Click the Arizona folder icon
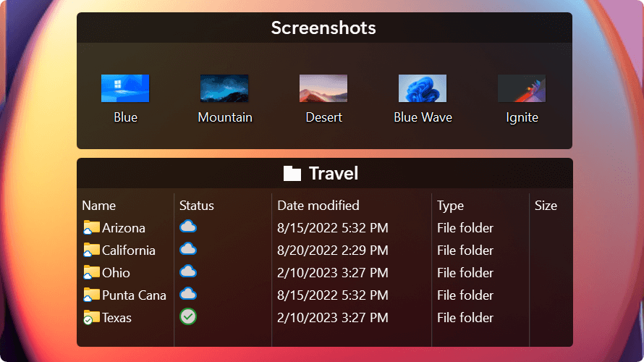Viewport: 644px width, 362px height. tap(91, 228)
